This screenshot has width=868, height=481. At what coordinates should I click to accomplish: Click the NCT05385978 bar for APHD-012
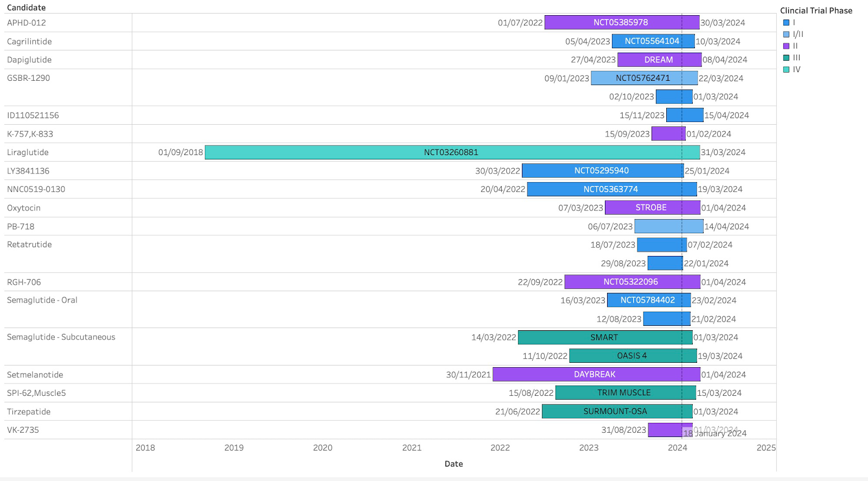[x=621, y=22]
